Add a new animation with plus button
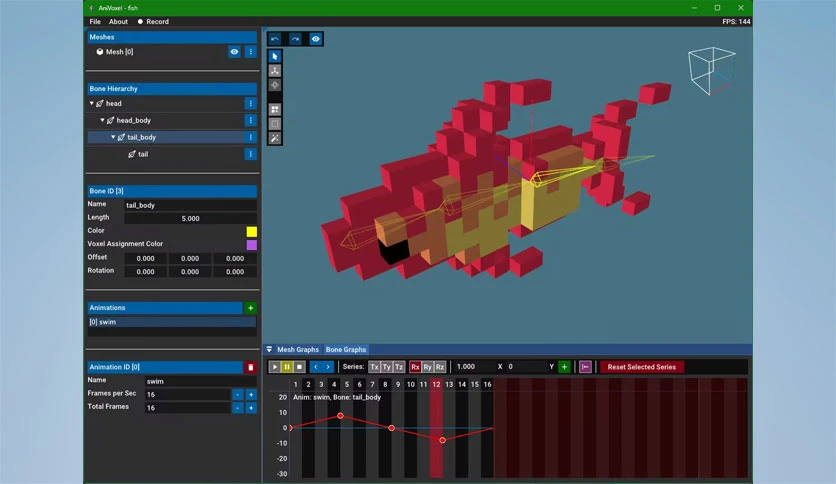This screenshot has height=484, width=836. 251,308
